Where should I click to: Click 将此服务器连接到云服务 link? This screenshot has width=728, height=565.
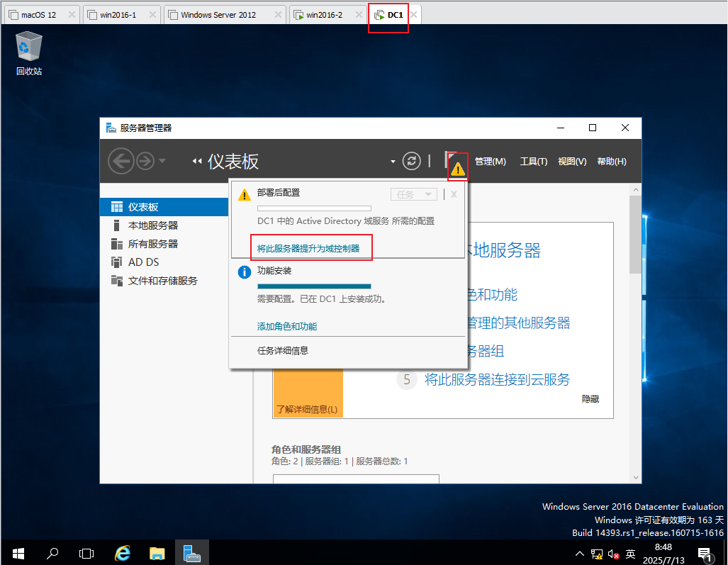497,380
